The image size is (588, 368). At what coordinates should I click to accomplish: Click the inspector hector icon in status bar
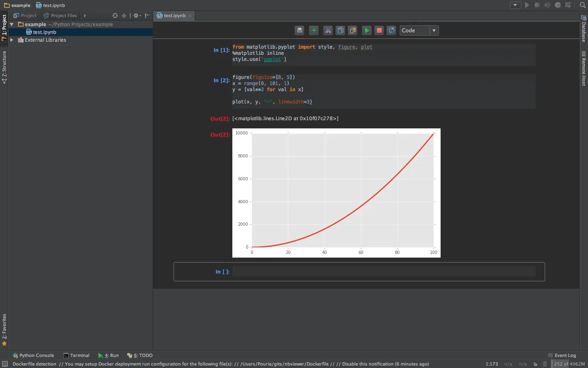tap(545, 364)
